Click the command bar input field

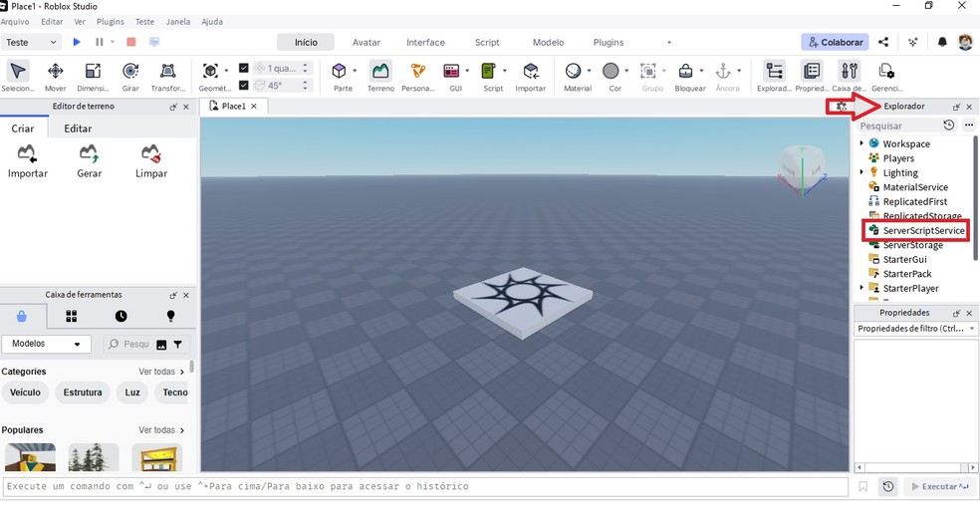coord(425,486)
